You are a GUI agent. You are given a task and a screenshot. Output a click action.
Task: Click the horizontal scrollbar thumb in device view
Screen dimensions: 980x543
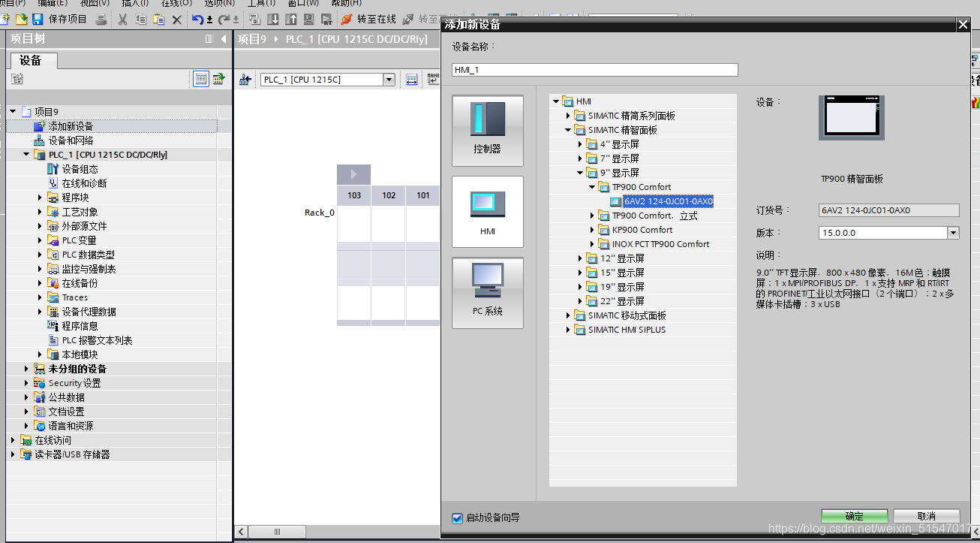coord(277,532)
